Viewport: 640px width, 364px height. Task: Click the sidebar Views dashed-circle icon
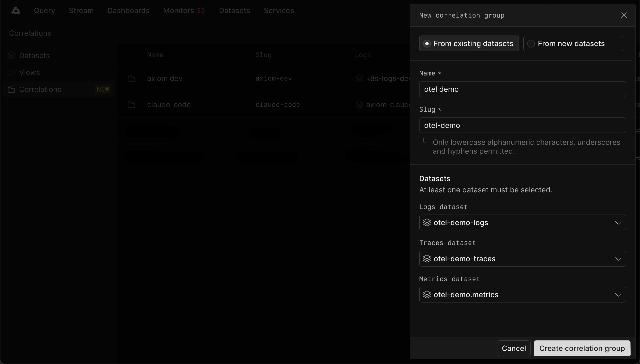pos(11,73)
